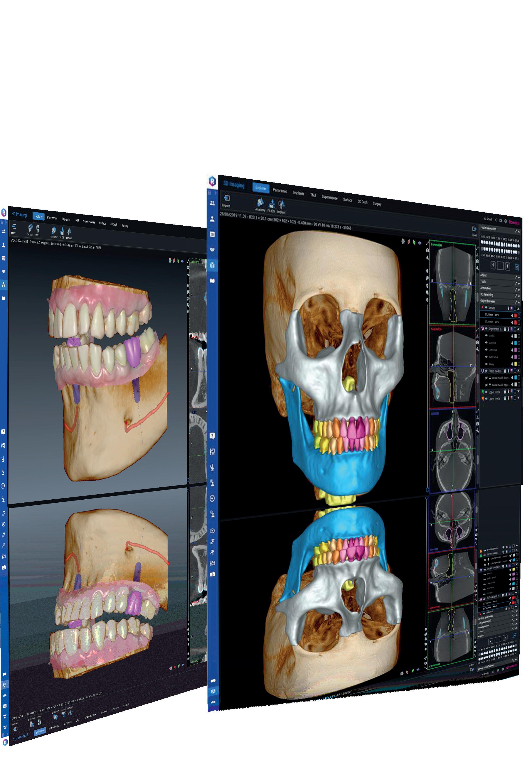This screenshot has height=764, width=532.
Task: Click the blue color swatch of Mandible
Action: (x=516, y=343)
